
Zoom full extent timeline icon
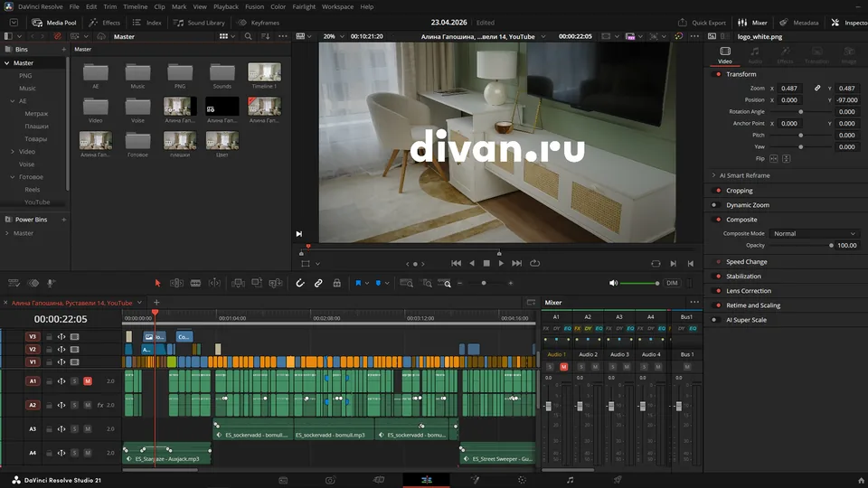[x=406, y=283]
